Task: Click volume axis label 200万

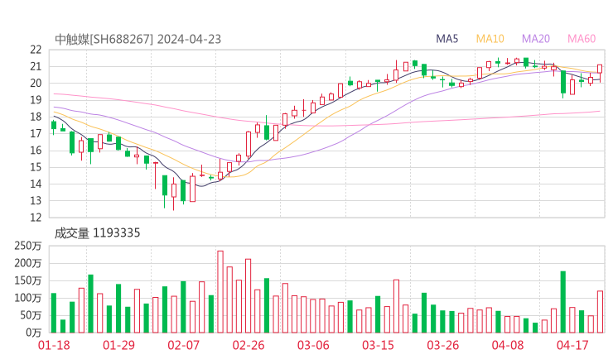Action: tap(28, 263)
